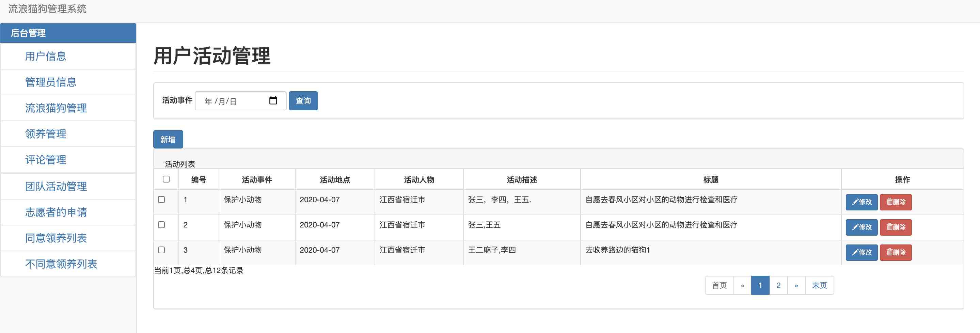Click the 活动人物 column header
Image resolution: width=980 pixels, height=333 pixels.
(419, 180)
